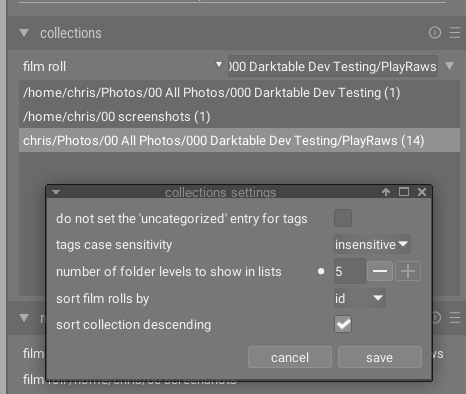Select the PlayRaws (14) film roll row
466x394 pixels.
[239, 140]
